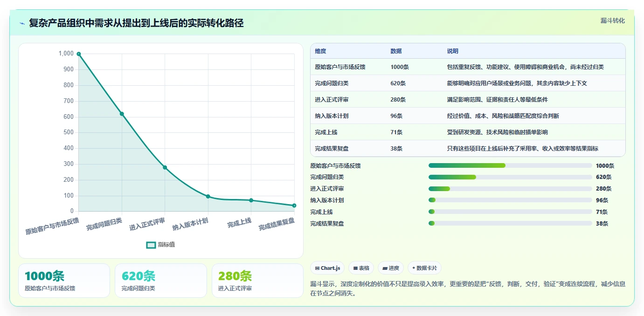Toggle the 指标值 legend swatch in the chart
This screenshot has height=316, width=644.
pos(151,245)
